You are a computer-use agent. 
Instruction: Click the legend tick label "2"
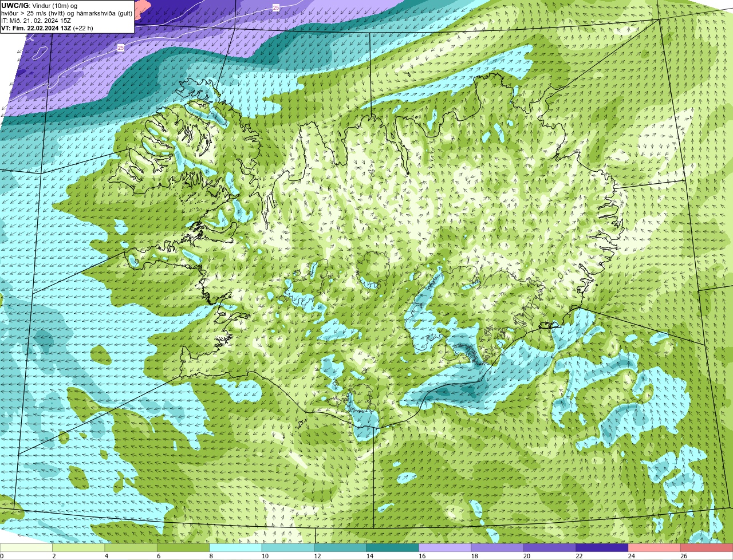click(54, 556)
